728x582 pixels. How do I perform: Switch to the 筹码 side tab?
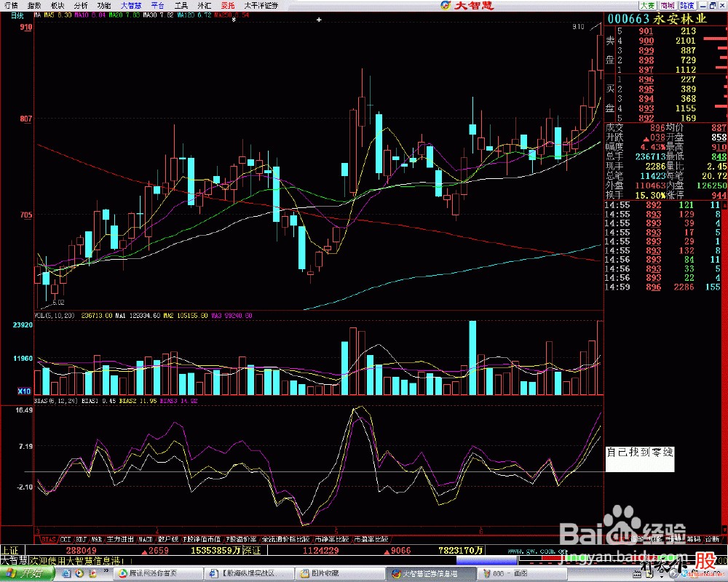coord(694,539)
